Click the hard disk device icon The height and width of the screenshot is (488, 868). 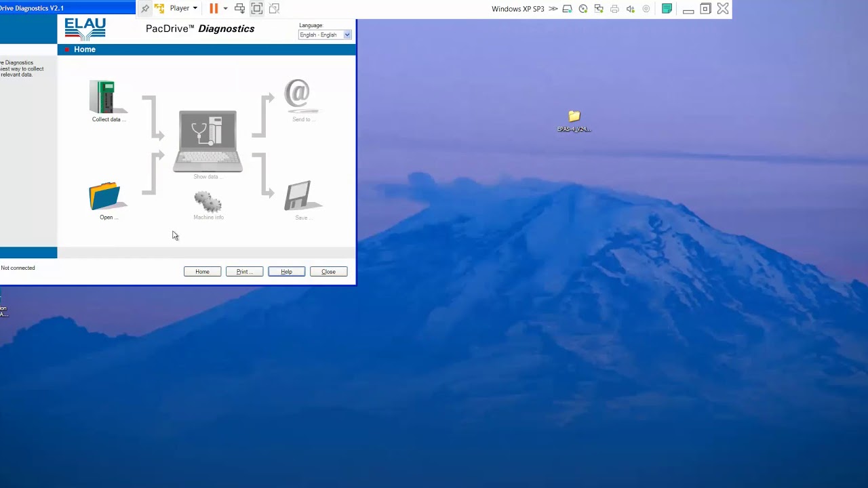pos(568,9)
